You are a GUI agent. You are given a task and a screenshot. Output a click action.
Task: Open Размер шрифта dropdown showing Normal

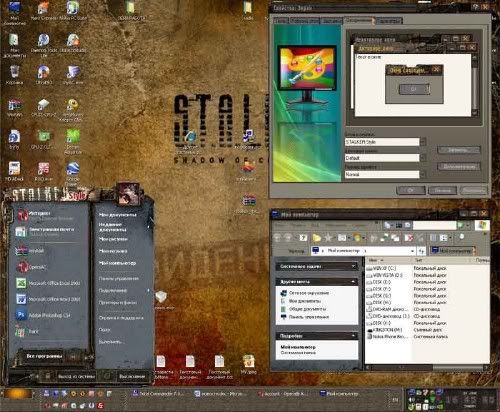coord(423,174)
